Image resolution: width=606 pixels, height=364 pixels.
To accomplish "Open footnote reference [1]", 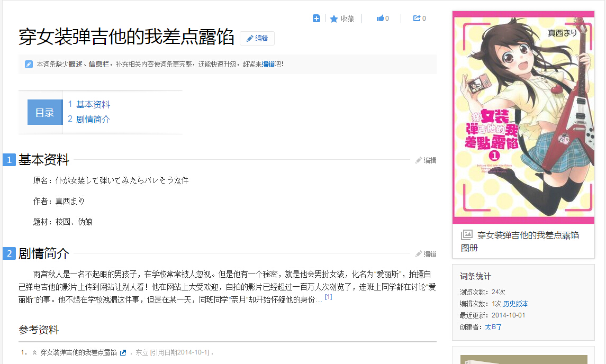I will pos(328,297).
